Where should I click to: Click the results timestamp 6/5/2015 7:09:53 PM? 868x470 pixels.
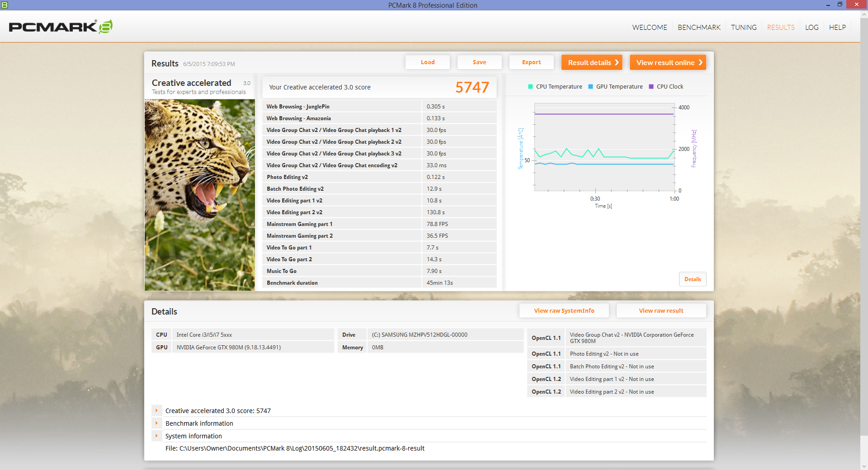[209, 64]
